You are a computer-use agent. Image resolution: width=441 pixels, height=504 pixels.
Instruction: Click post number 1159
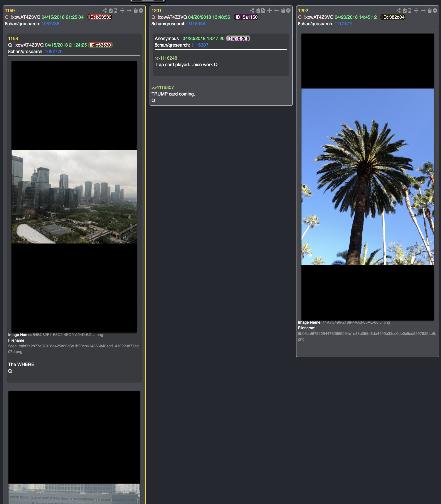click(10, 11)
